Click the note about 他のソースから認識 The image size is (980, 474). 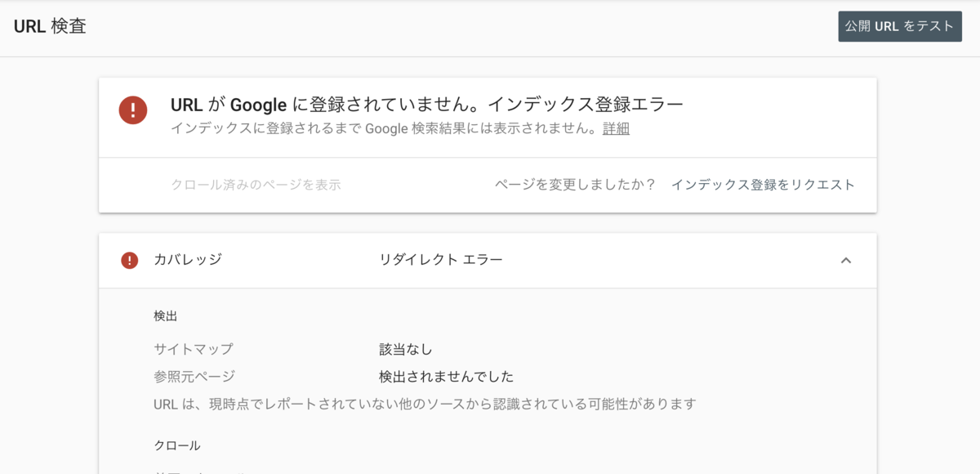point(425,404)
